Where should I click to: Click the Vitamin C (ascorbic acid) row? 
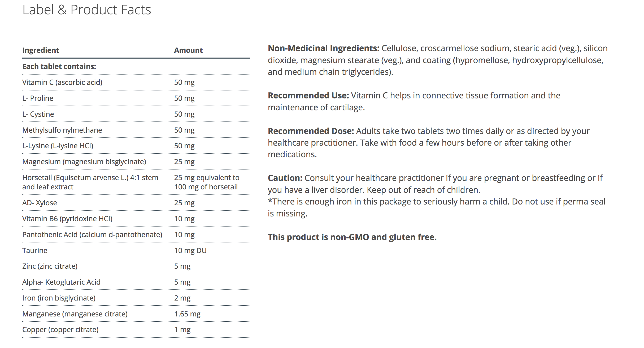click(x=62, y=82)
